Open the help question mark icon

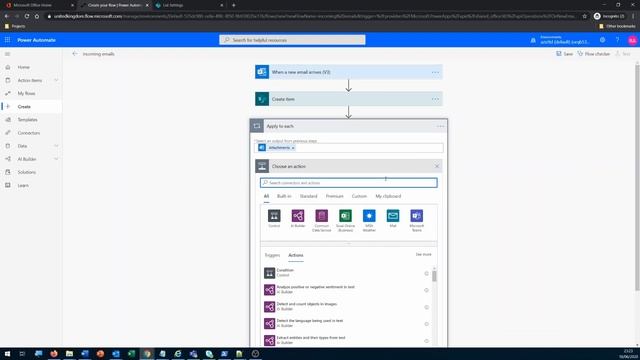coord(617,40)
